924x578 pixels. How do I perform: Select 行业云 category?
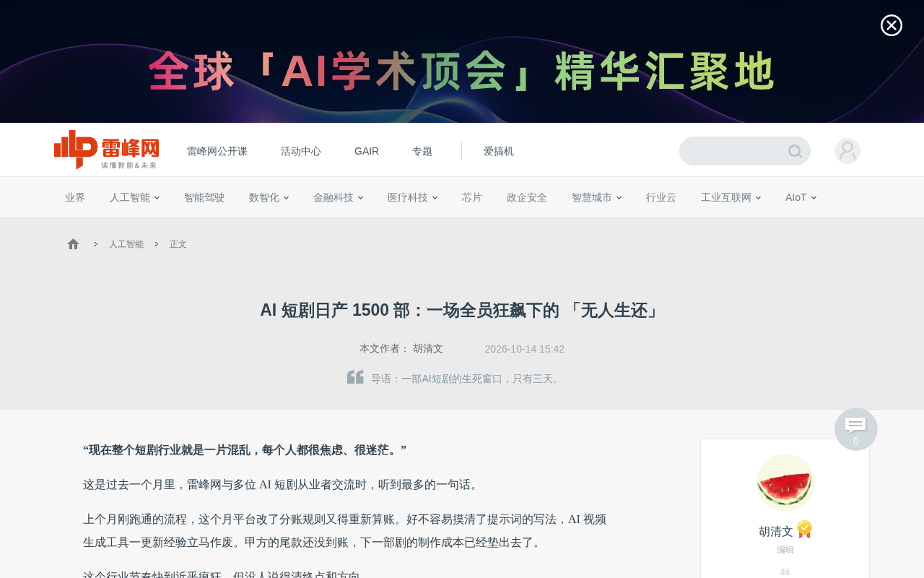(x=661, y=197)
